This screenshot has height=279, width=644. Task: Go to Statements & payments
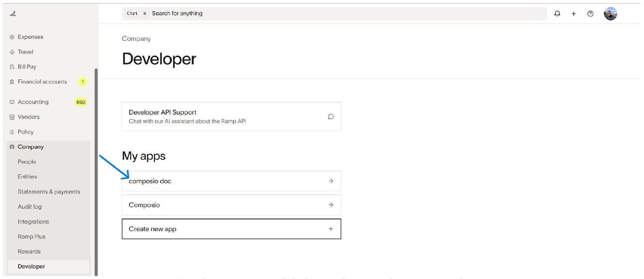click(x=49, y=191)
